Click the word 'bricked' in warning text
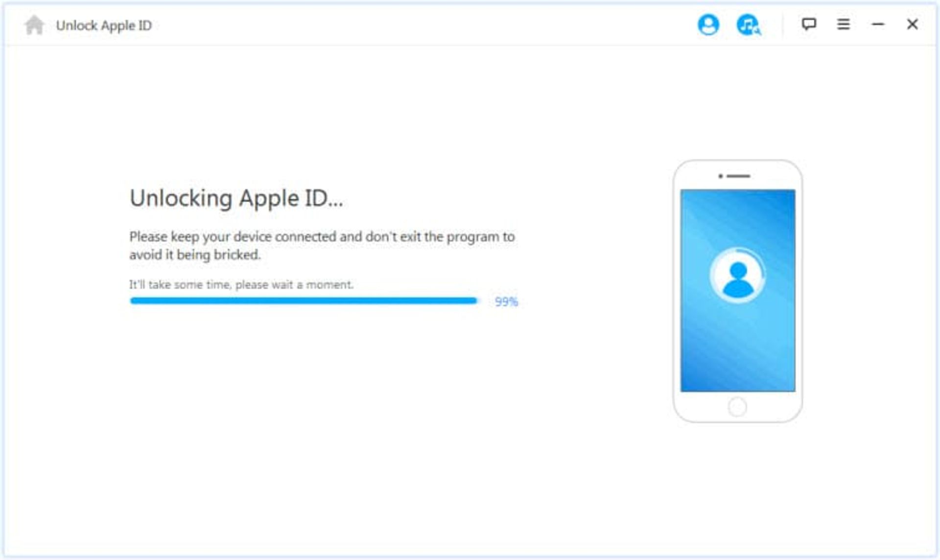Image resolution: width=940 pixels, height=560 pixels. 236,255
